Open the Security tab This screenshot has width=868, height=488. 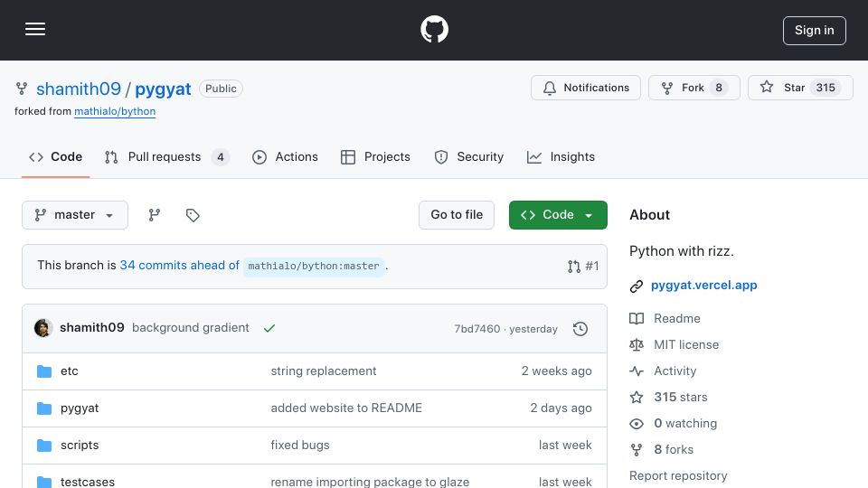(469, 157)
